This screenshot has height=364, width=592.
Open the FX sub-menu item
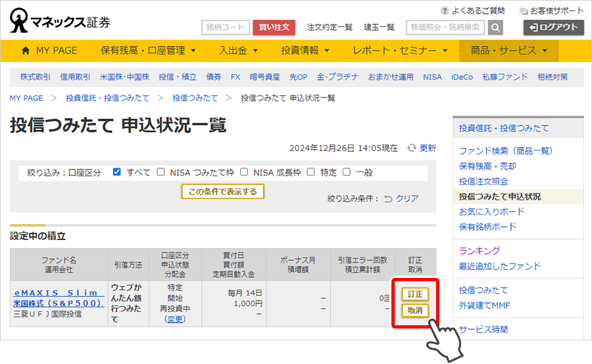tap(235, 77)
